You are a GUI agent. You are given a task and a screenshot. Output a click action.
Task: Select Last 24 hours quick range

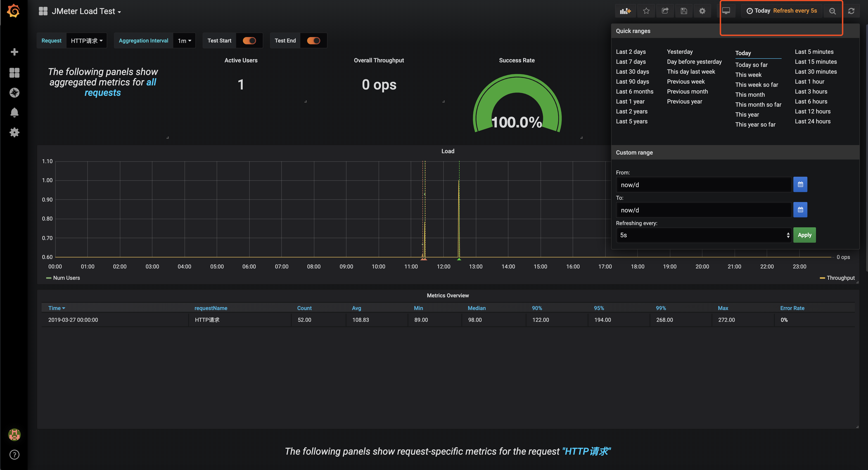pos(812,121)
